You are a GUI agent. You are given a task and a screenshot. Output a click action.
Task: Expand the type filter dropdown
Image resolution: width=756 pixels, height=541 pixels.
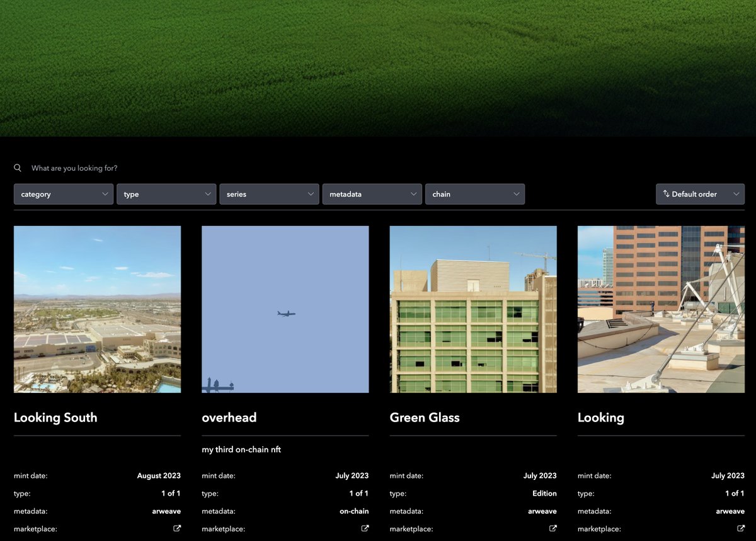(x=166, y=194)
